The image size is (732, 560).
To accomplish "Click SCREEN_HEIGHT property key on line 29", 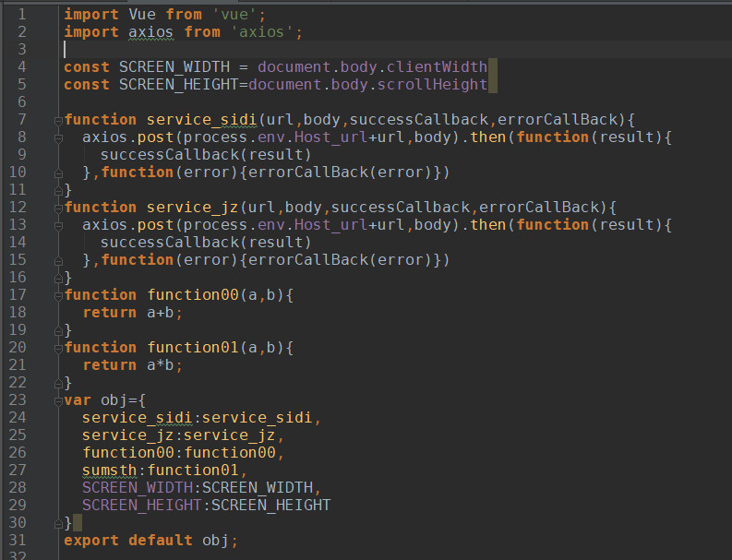I will (x=142, y=506).
